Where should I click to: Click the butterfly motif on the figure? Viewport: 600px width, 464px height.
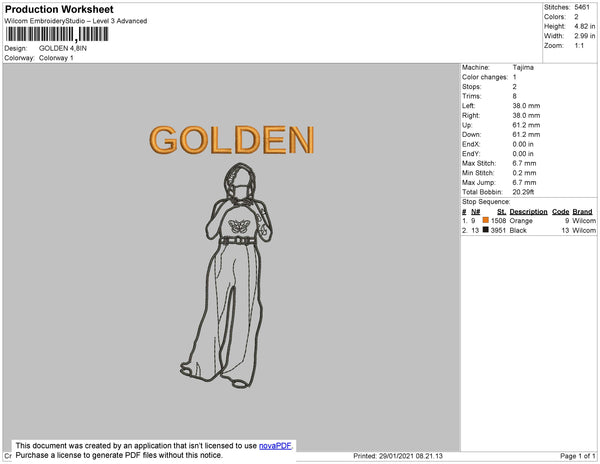(x=239, y=226)
